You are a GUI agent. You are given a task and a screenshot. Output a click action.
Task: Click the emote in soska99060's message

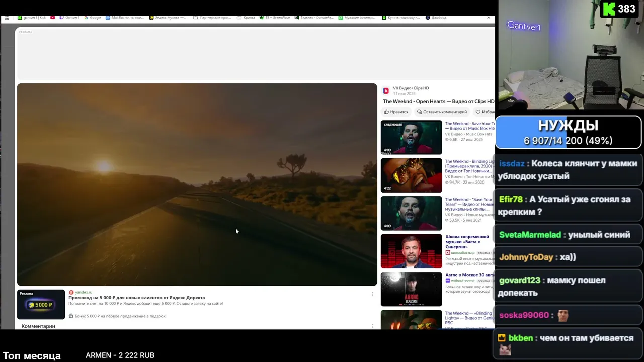(x=563, y=316)
